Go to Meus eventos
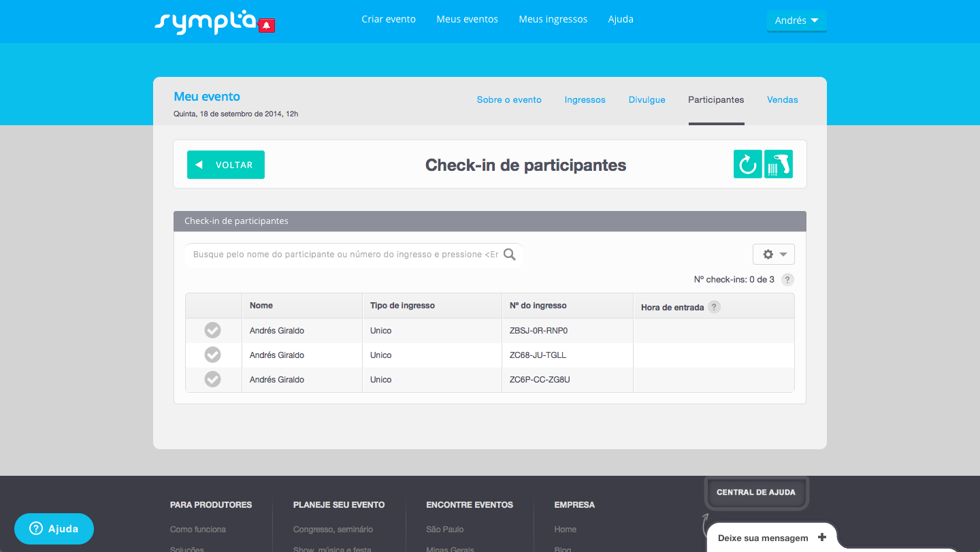 (468, 19)
